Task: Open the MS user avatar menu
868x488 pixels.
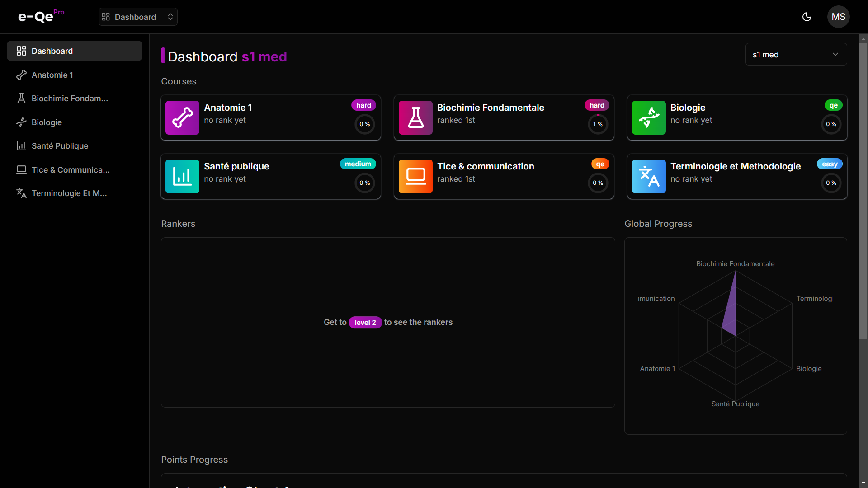Action: (838, 17)
